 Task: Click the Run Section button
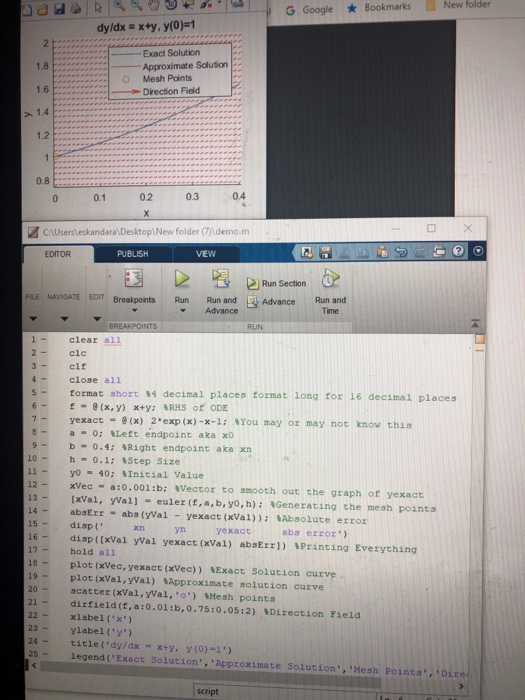(x=277, y=283)
